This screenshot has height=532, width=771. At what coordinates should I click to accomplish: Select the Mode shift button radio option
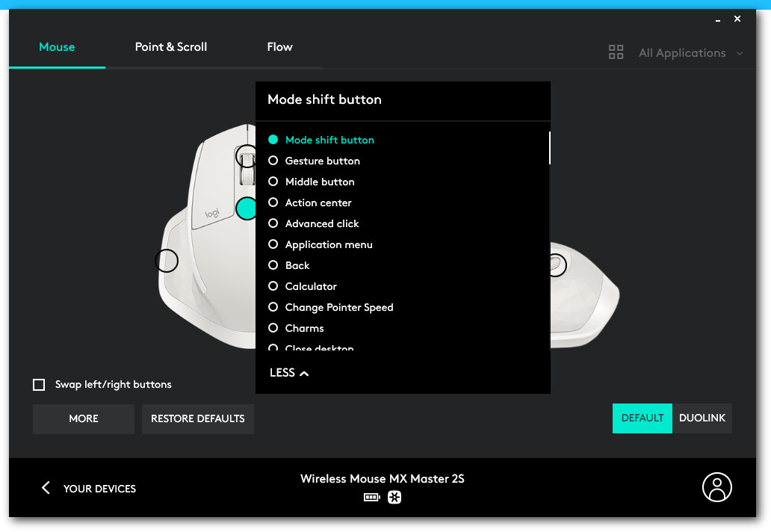coord(321,140)
